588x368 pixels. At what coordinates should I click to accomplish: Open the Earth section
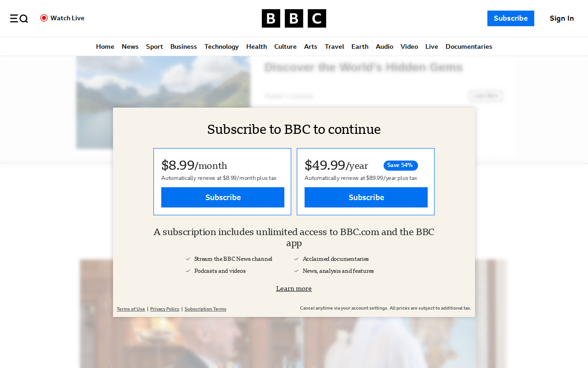click(360, 46)
